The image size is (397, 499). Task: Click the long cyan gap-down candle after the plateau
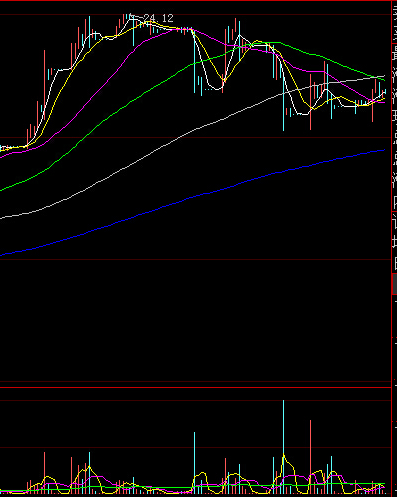pyautogui.click(x=195, y=61)
